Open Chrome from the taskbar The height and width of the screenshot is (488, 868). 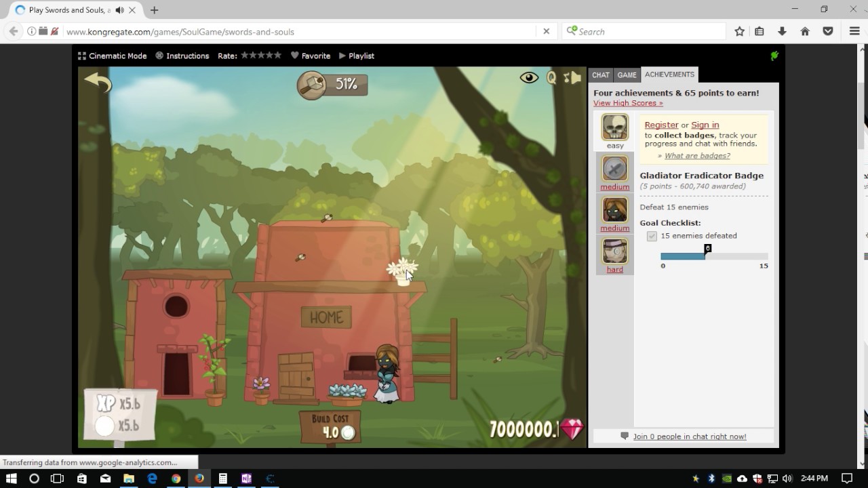click(176, 479)
